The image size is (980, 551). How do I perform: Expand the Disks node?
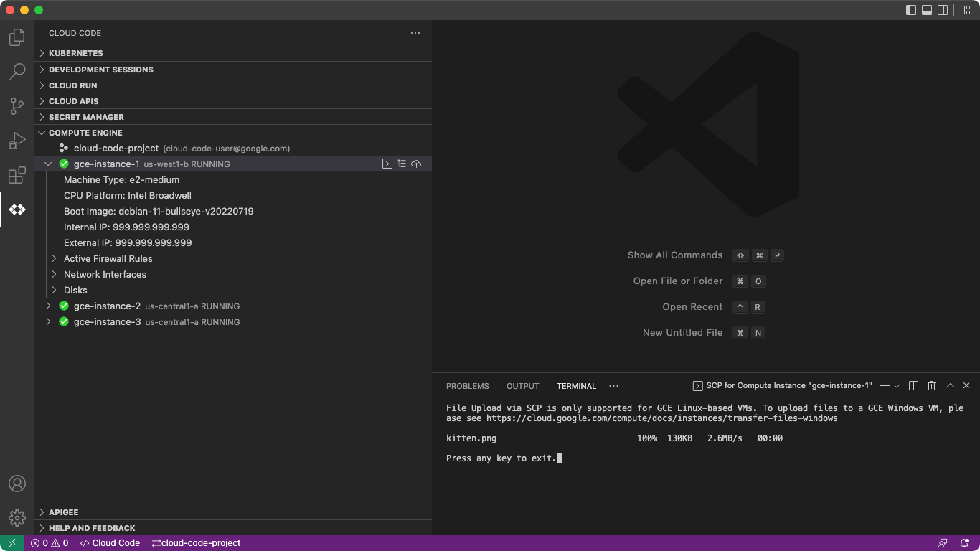click(54, 291)
